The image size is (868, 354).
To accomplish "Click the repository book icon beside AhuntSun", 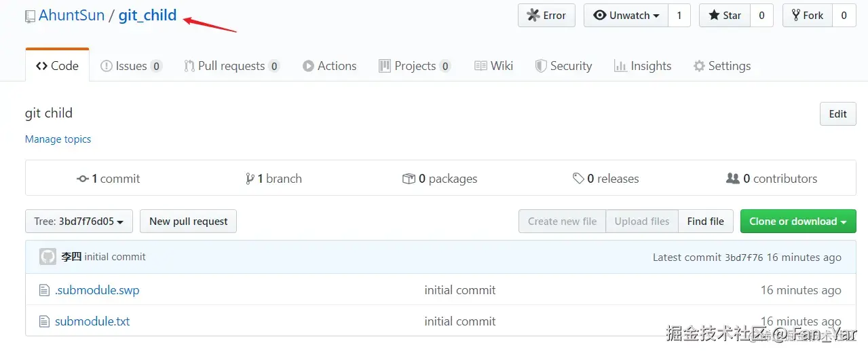I will click(x=30, y=16).
